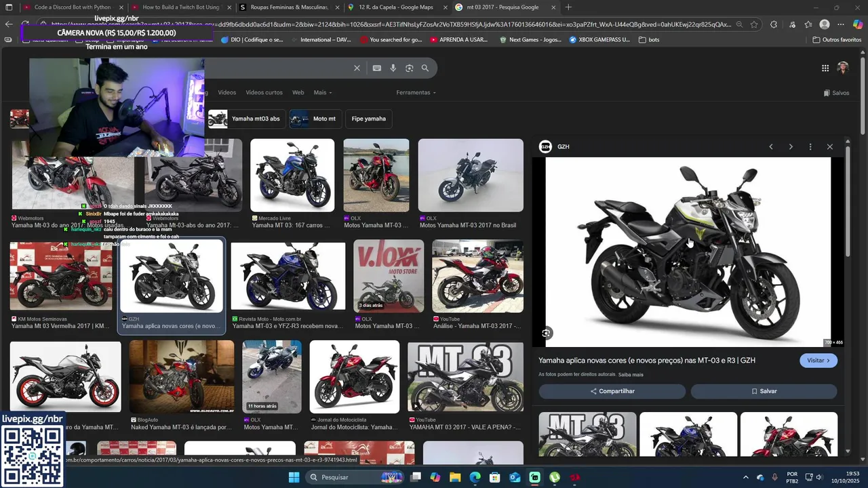Select the Fipe yamaha suggestion chip
The image size is (868, 488).
click(x=369, y=119)
